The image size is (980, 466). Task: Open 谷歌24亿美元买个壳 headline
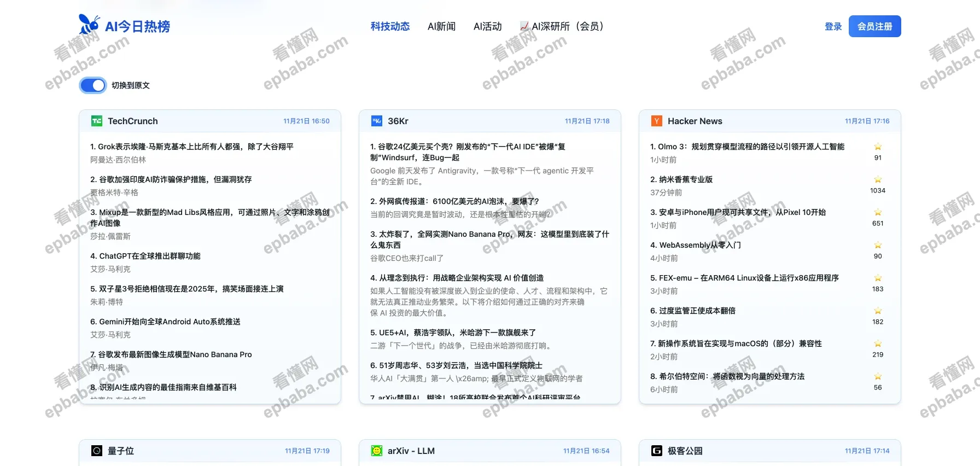pos(468,152)
